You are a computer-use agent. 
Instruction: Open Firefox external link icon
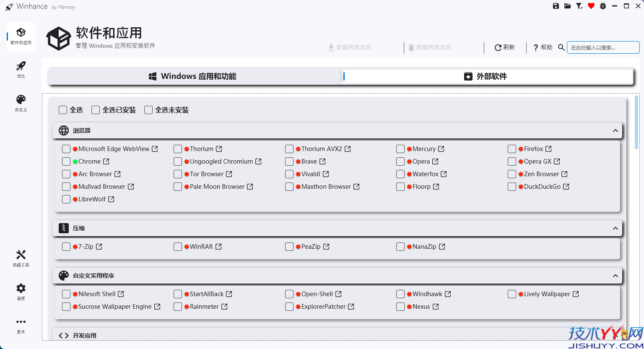click(549, 149)
